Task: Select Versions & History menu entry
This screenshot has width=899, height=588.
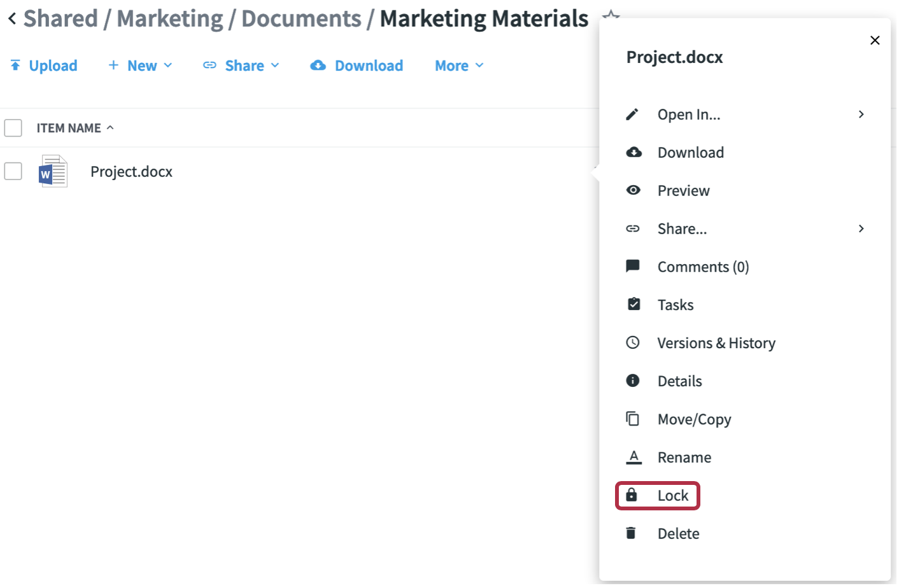Action: click(x=718, y=344)
